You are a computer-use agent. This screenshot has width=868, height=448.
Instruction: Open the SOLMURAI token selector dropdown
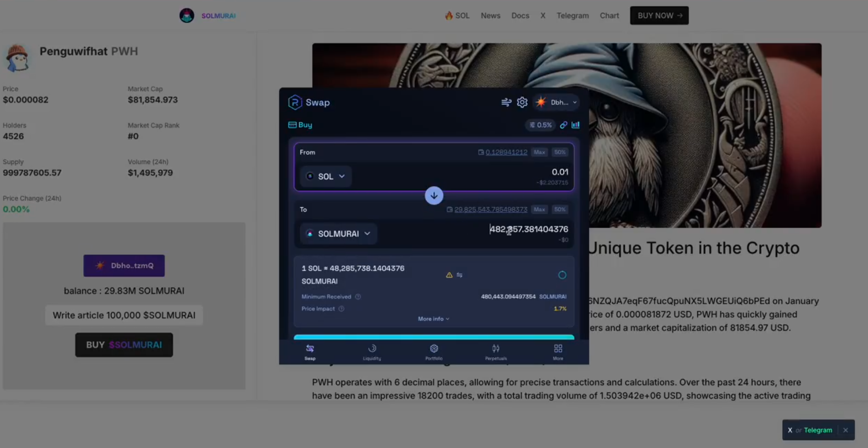pyautogui.click(x=338, y=234)
